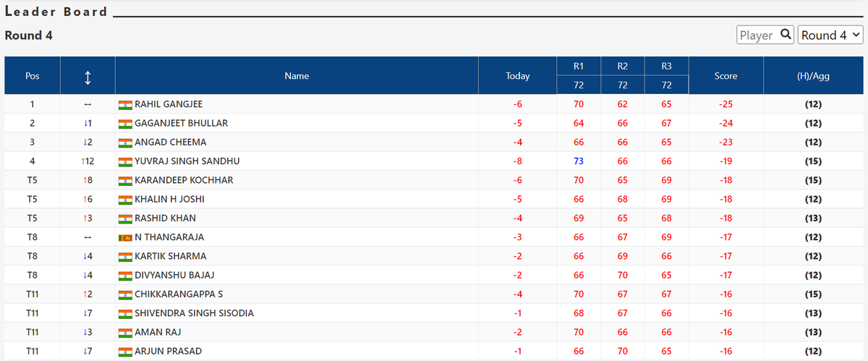Image resolution: width=868 pixels, height=361 pixels.
Task: Click up-6 movement indicator for Khalin Joshi
Action: (88, 199)
